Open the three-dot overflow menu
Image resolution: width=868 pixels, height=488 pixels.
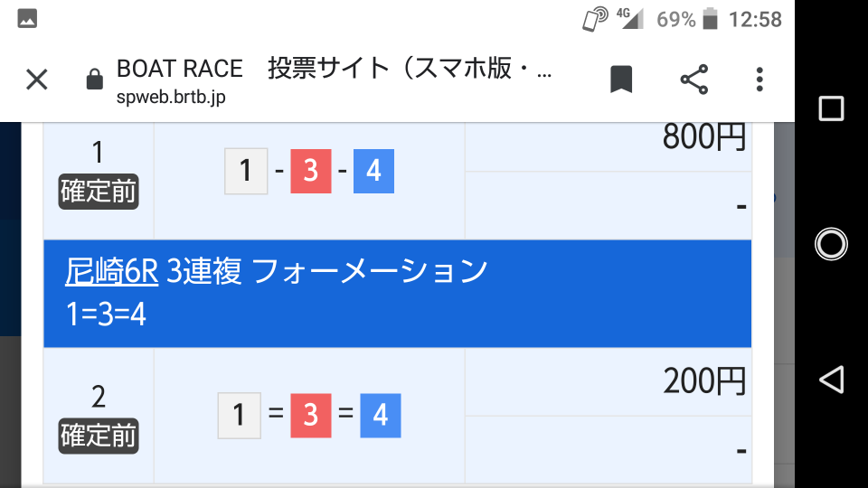(759, 80)
